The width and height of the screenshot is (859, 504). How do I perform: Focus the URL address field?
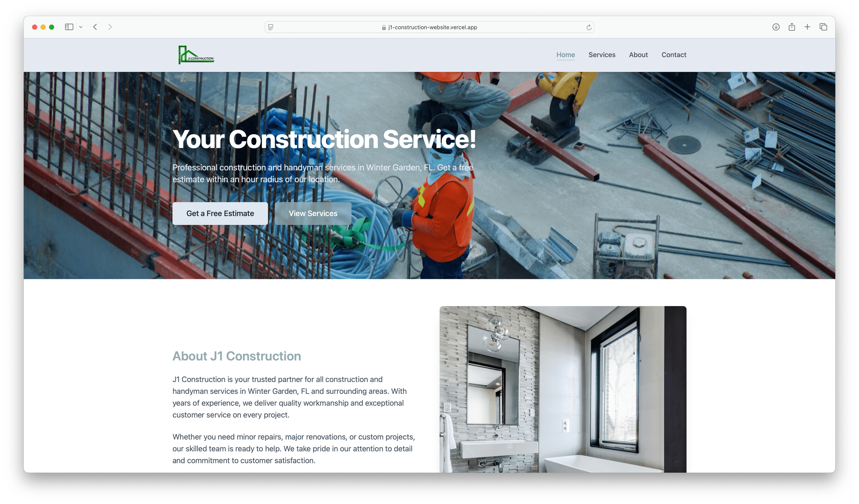click(x=429, y=27)
